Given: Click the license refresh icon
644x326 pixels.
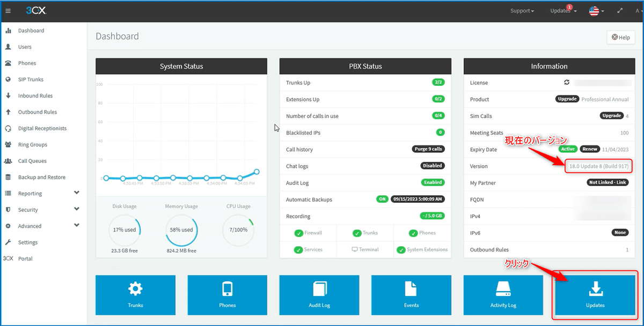Looking at the screenshot, I should click(x=566, y=83).
